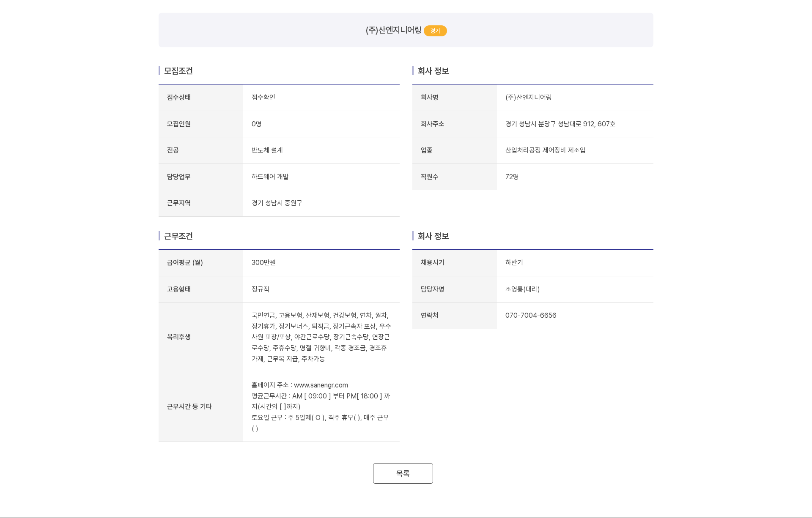Click the 회사명 row label
Screen dimensions: 812x518
point(429,97)
